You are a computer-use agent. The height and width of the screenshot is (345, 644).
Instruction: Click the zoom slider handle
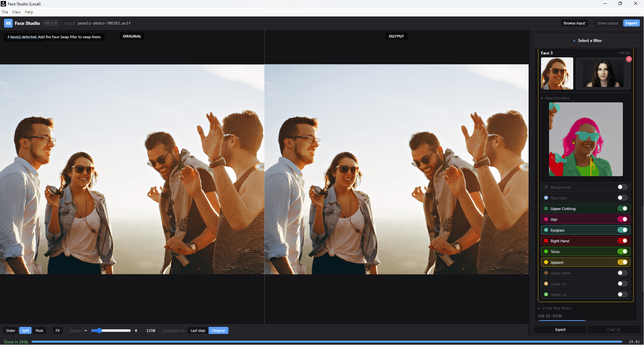click(x=99, y=331)
